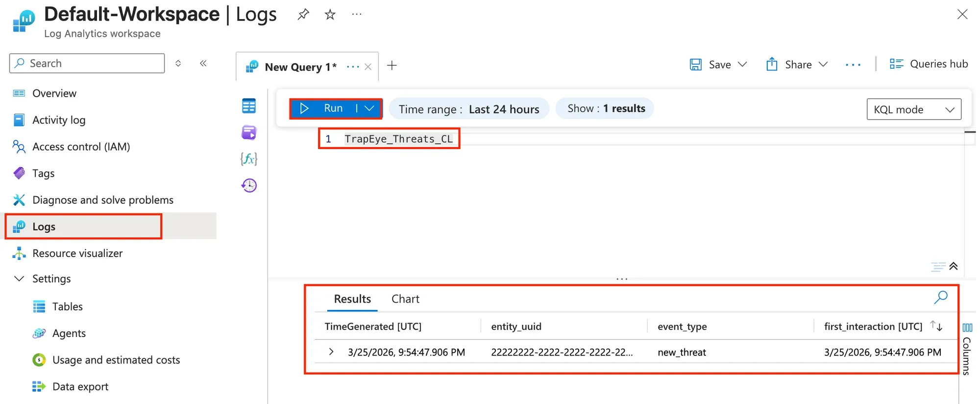
Task: Open Queries hub
Action: (x=929, y=64)
